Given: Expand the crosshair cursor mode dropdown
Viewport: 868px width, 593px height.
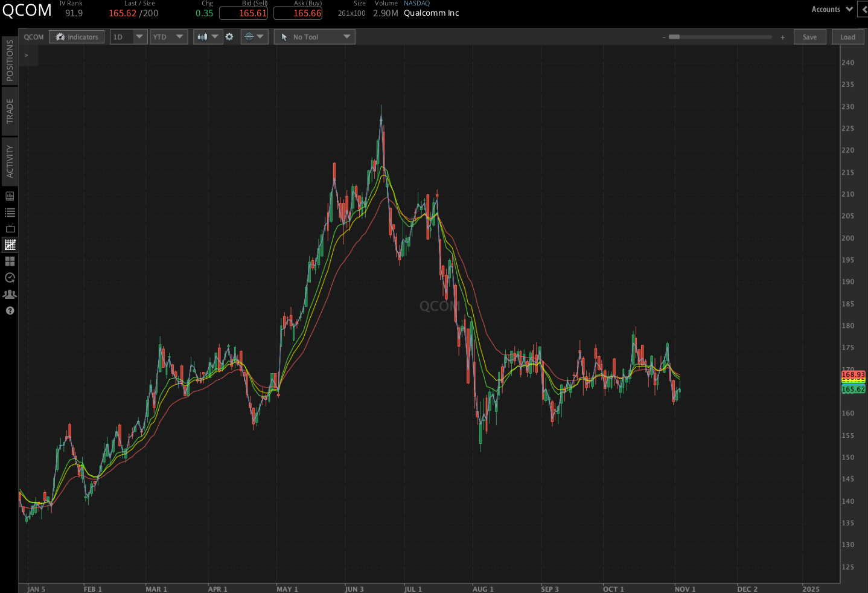Looking at the screenshot, I should (254, 37).
